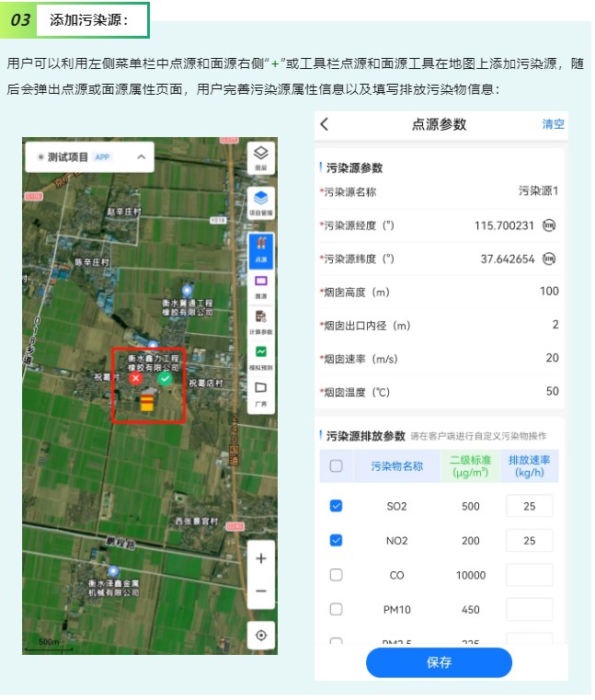This screenshot has width=595, height=700.
Task: Select the 点源 point source tool
Action: point(261,249)
